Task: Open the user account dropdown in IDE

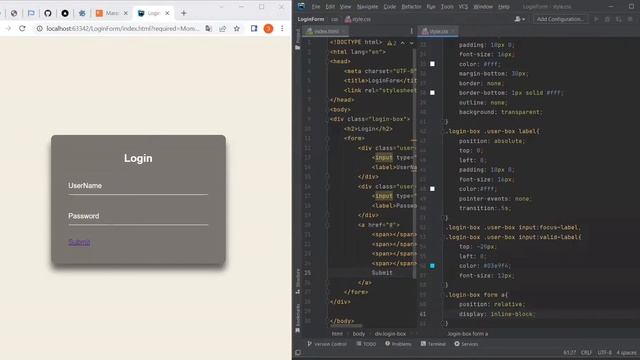Action: (520, 19)
